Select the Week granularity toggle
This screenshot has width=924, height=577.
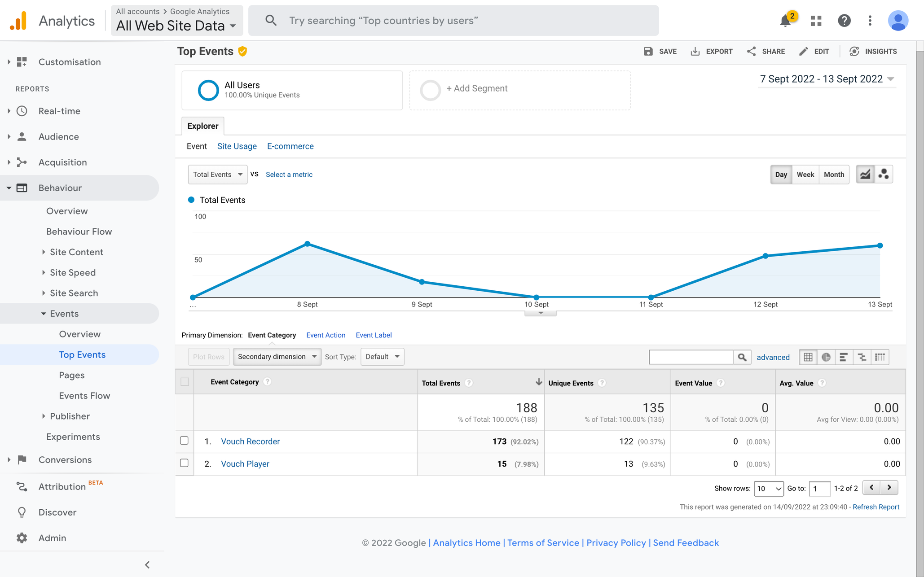click(x=805, y=175)
